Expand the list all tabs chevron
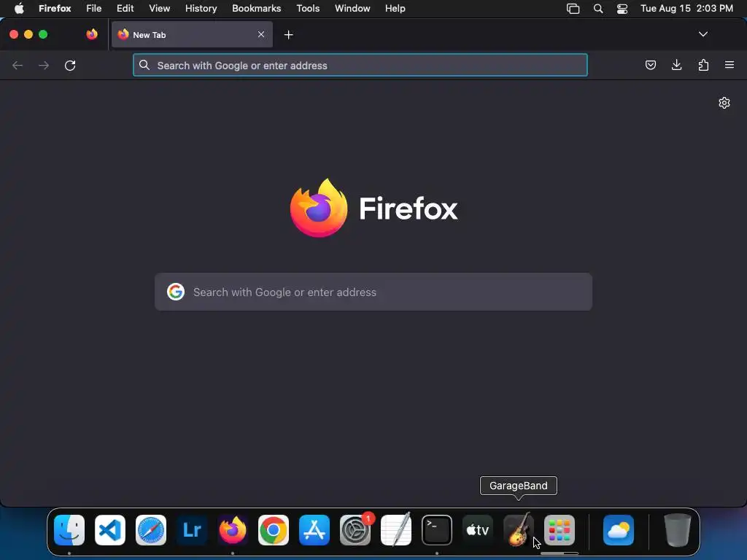The height and width of the screenshot is (560, 747). point(703,34)
